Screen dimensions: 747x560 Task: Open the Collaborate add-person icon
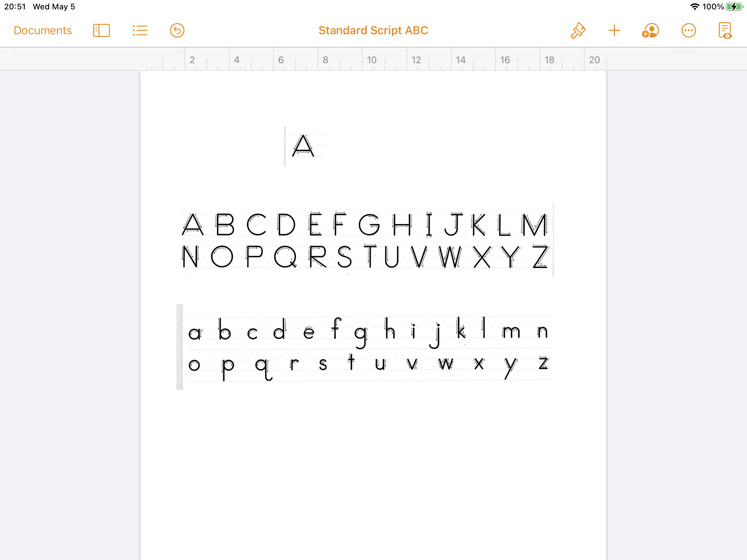[650, 31]
